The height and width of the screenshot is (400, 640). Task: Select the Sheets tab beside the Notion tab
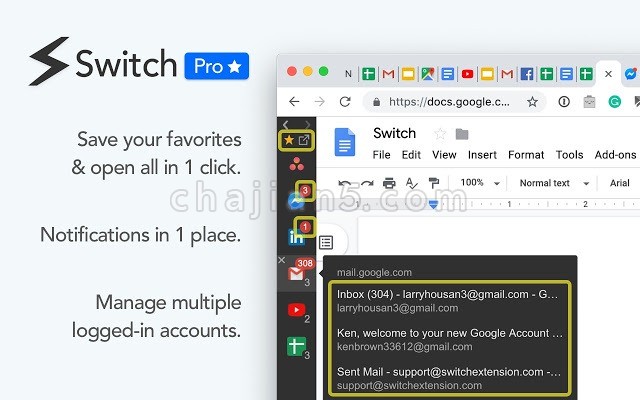pos(368,74)
